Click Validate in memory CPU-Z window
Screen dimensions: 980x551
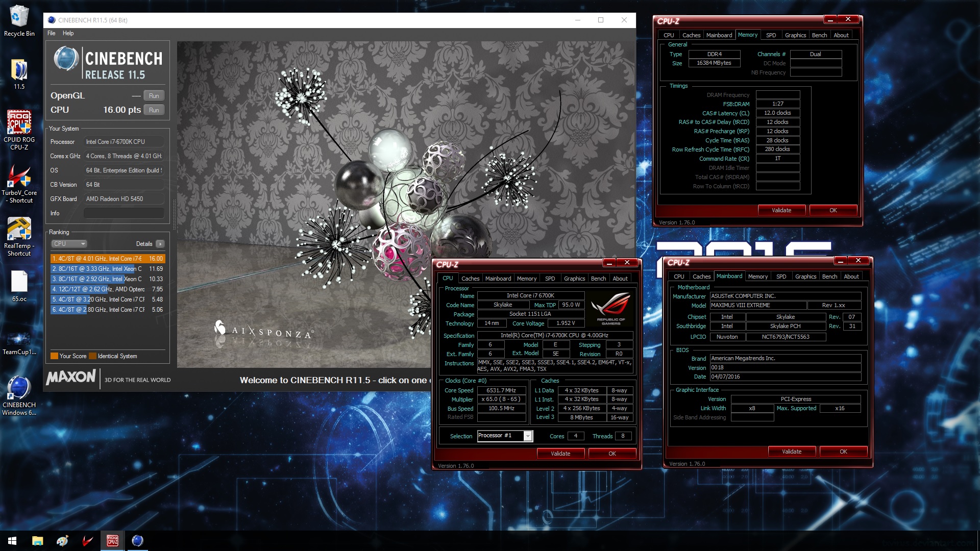(781, 210)
